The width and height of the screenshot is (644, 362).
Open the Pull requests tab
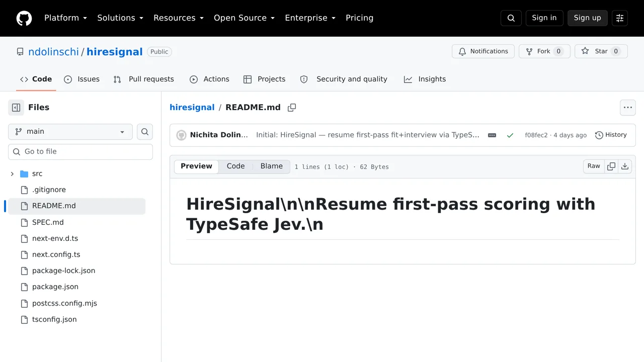tap(144, 79)
